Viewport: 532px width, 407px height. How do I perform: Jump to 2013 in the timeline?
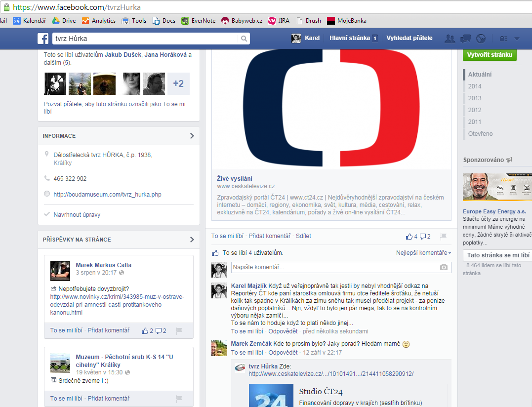[x=475, y=98]
